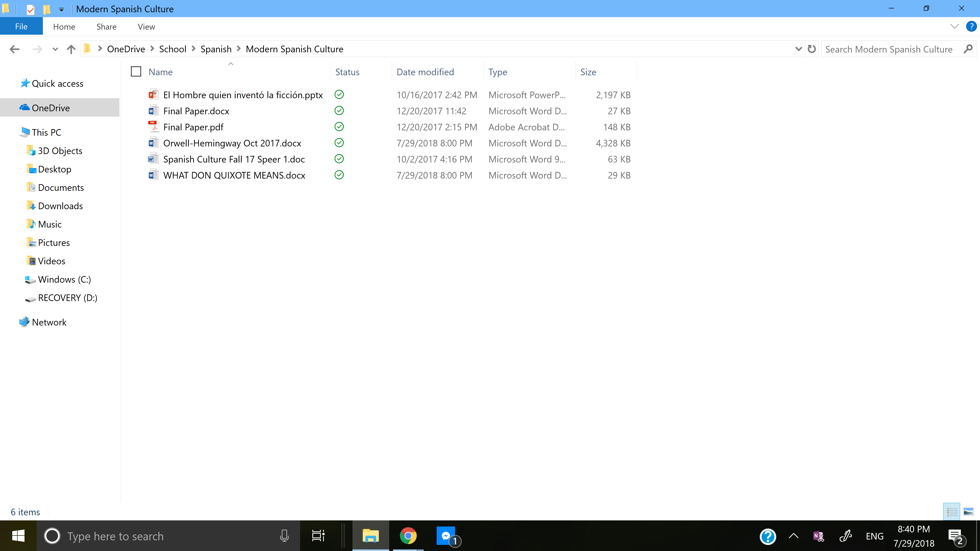This screenshot has width=980, height=551.
Task: Toggle the select all items checkbox
Action: point(136,71)
